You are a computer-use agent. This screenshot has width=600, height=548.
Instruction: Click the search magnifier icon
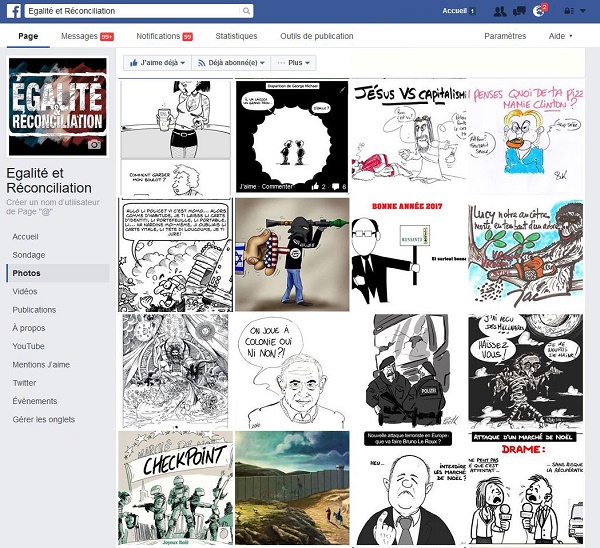click(x=246, y=11)
